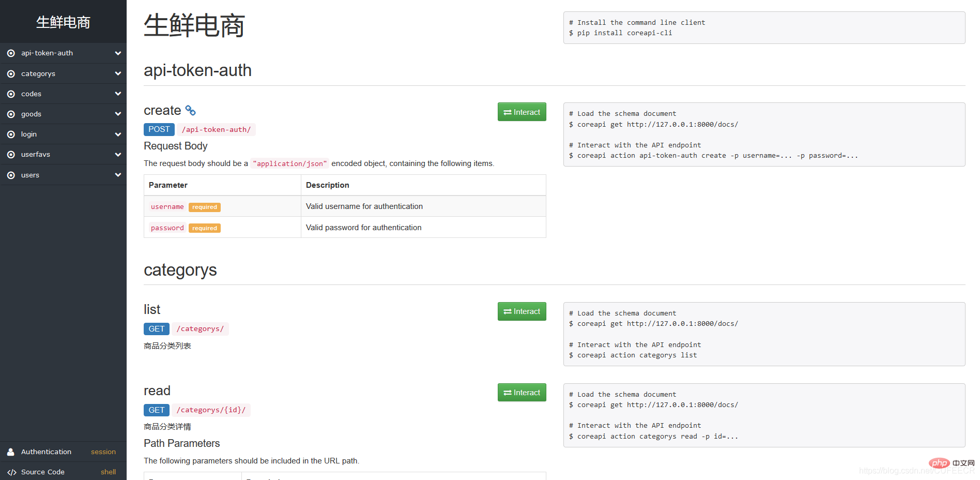Click the 生鲜电商 sidebar title
This screenshot has height=480, width=980.
pos(63,22)
